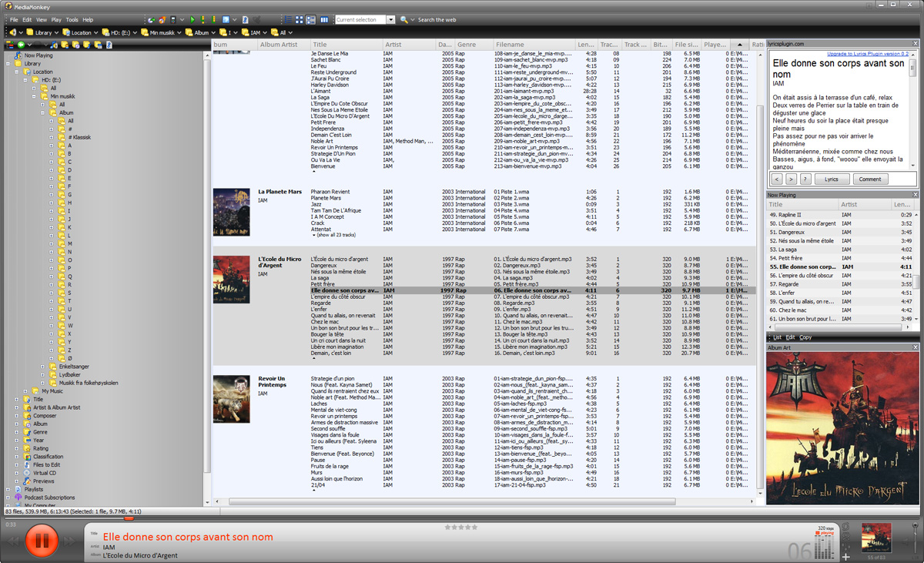This screenshot has height=563, width=924.
Task: Click the plus icon in the player bar
Action: [x=845, y=557]
